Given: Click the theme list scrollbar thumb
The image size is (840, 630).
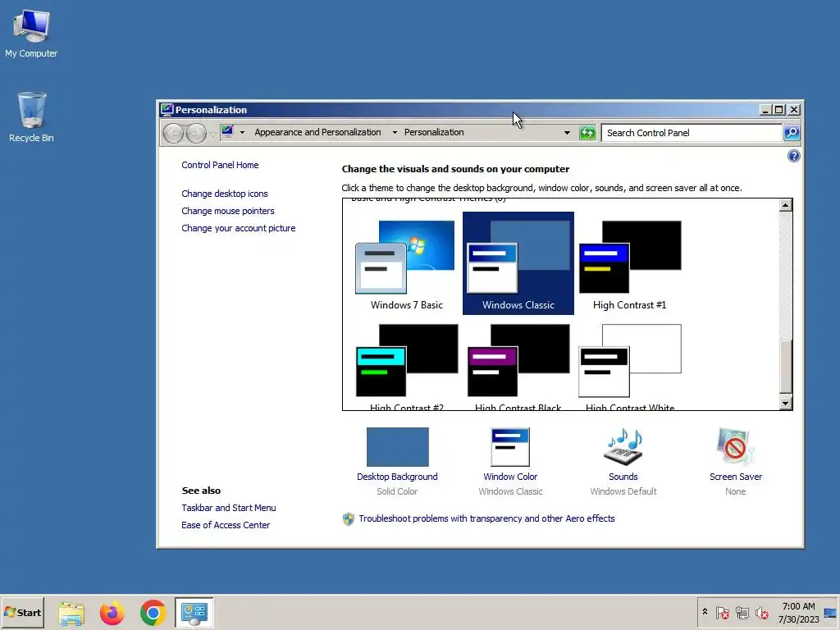Looking at the screenshot, I should tap(785, 366).
